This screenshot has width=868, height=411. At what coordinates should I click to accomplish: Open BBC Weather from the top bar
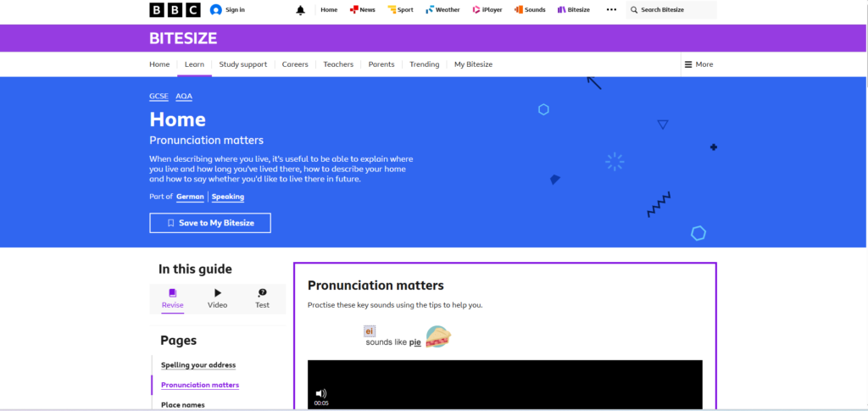[442, 10]
